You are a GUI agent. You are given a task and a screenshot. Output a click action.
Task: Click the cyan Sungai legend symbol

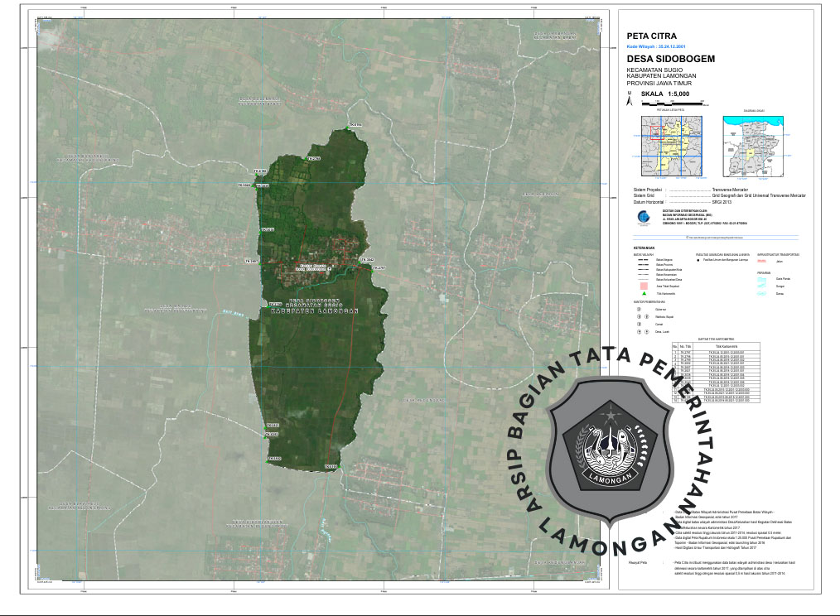click(762, 286)
